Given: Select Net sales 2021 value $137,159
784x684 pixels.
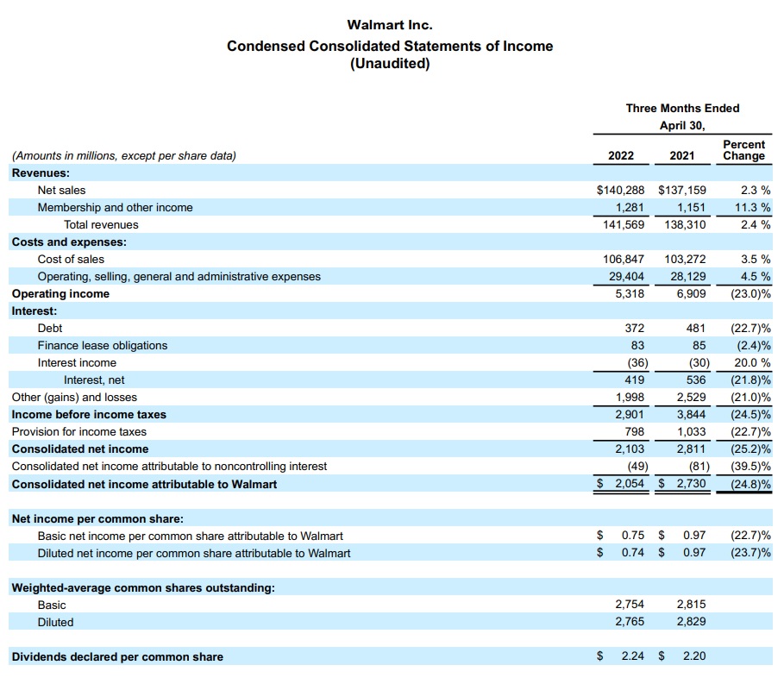Looking at the screenshot, I should pyautogui.click(x=682, y=190).
